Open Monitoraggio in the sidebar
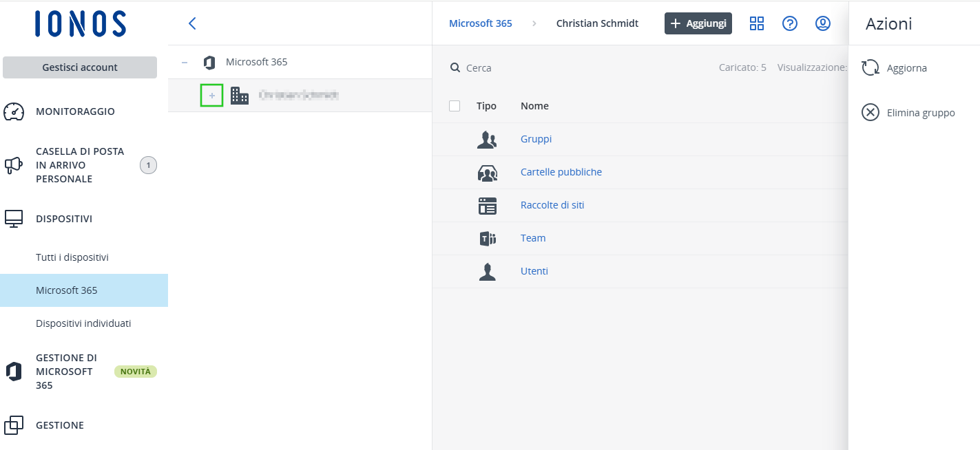This screenshot has width=980, height=450. pos(75,111)
